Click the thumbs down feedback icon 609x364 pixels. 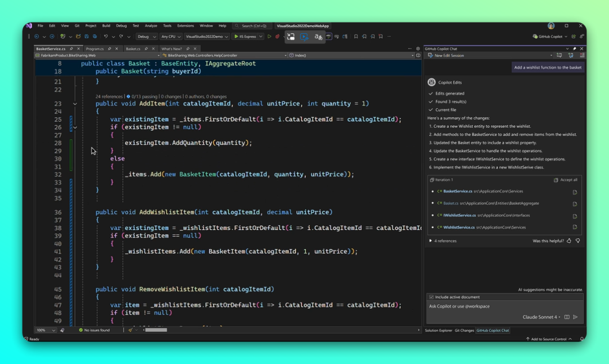coord(577,241)
